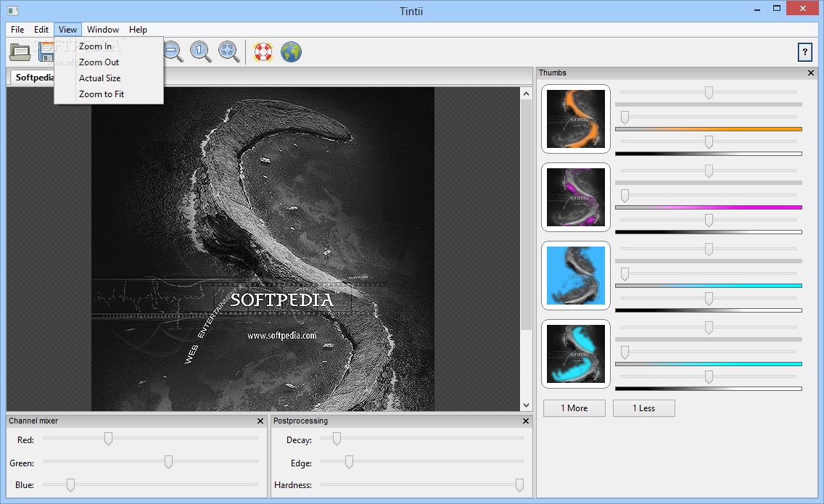Click top slider handle beside orange thumbnail

[709, 93]
